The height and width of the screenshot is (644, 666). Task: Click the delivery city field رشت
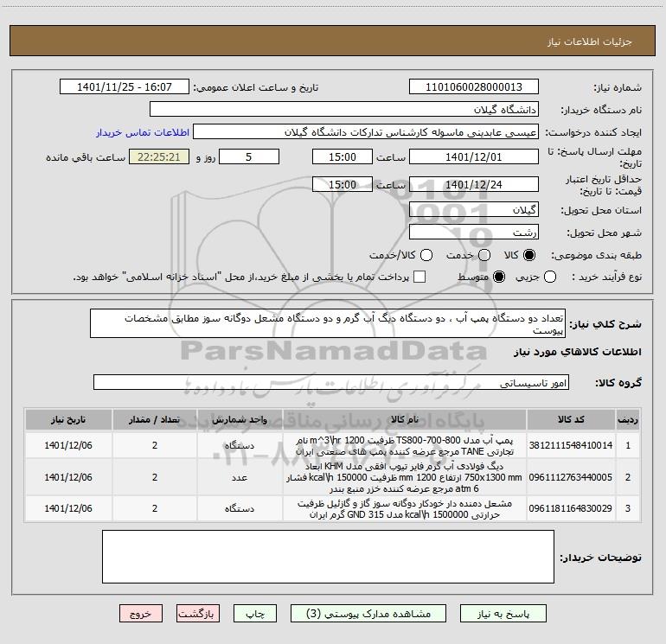click(474, 233)
